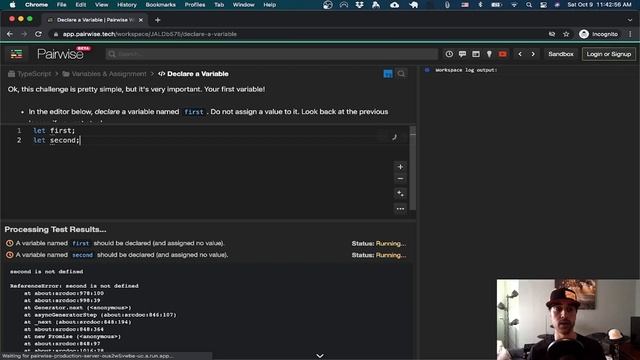Screen dimensions: 640x360
Task: Click the 'first' variable test result row
Action: [x=206, y=243]
